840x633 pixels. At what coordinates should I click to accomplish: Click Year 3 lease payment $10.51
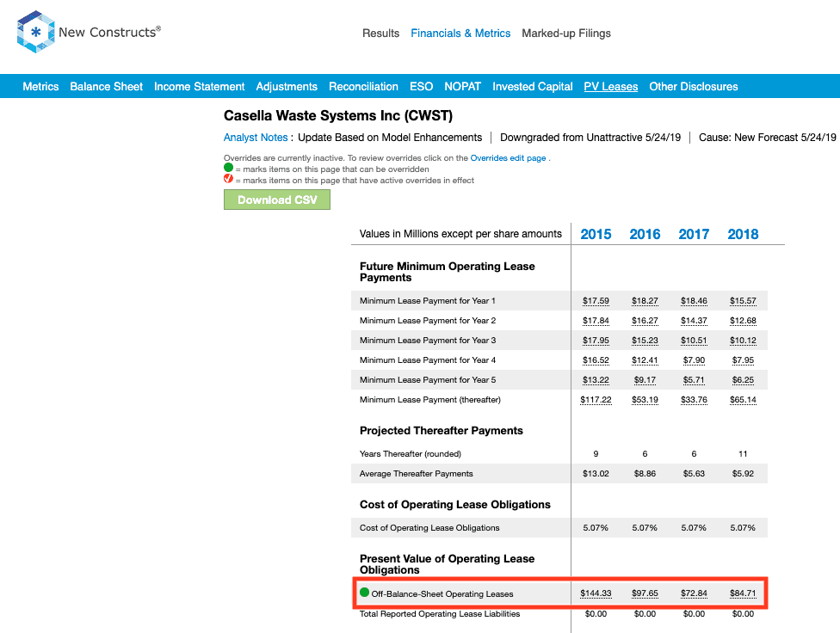(694, 341)
